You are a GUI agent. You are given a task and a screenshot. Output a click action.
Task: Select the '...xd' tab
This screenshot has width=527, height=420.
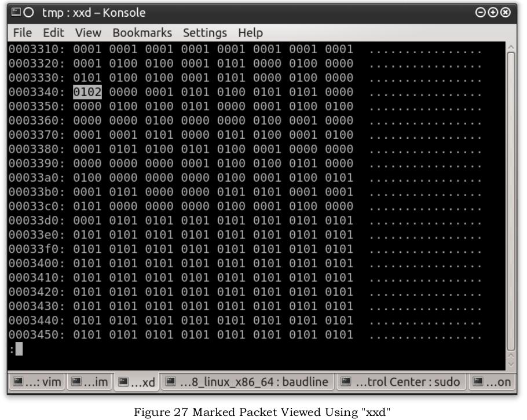coord(137,382)
